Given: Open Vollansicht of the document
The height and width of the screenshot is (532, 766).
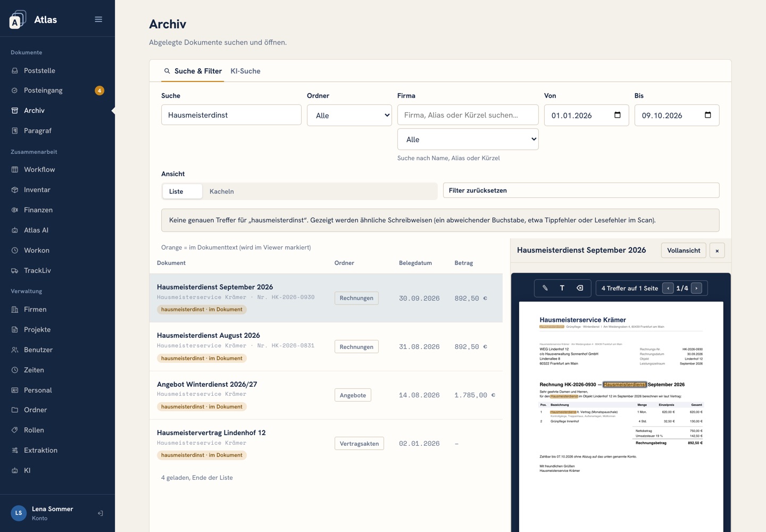Looking at the screenshot, I should click(684, 251).
